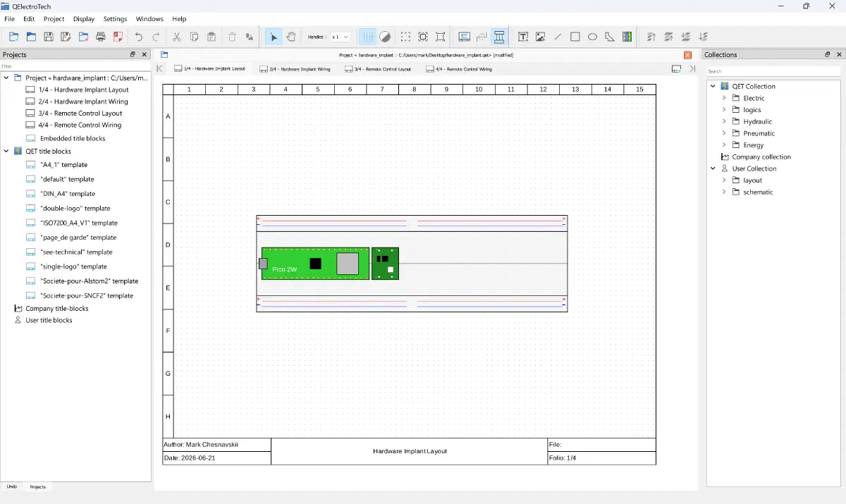
Task: Undo the last action
Action: coord(139,37)
